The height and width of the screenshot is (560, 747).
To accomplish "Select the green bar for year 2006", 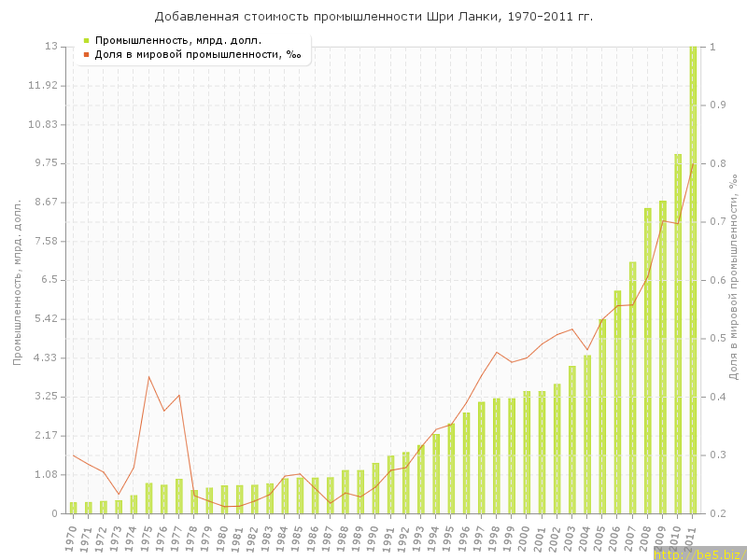I will [x=617, y=401].
